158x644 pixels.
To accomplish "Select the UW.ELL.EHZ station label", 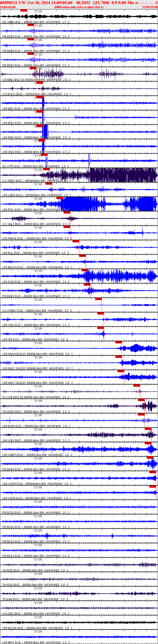I will 36,253.
